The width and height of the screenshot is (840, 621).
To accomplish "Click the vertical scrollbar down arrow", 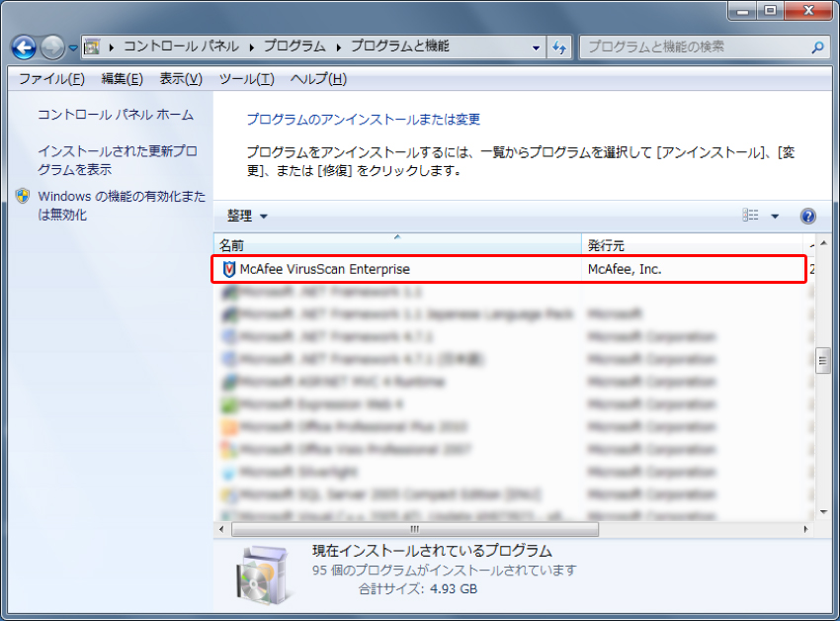I will coord(823,512).
